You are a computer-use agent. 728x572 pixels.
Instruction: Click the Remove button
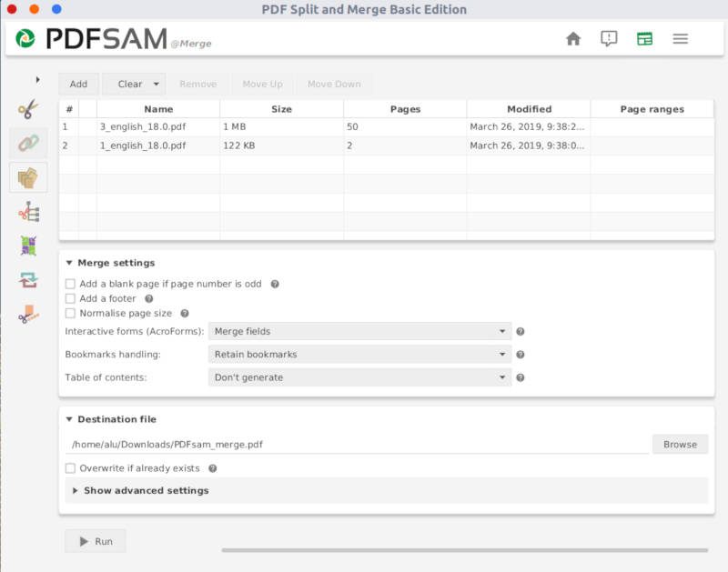198,84
